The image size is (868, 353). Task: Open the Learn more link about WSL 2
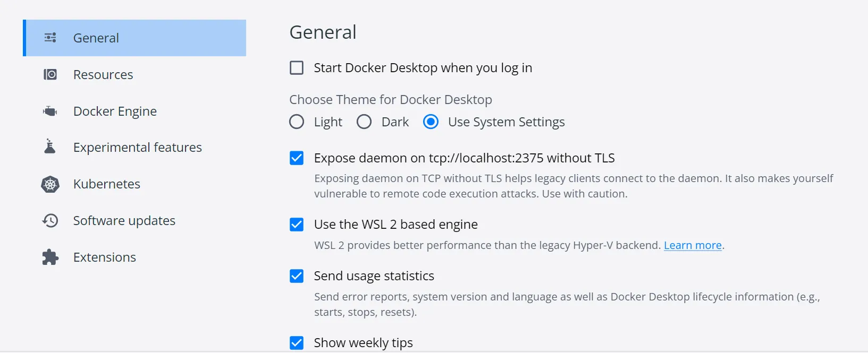[693, 245]
